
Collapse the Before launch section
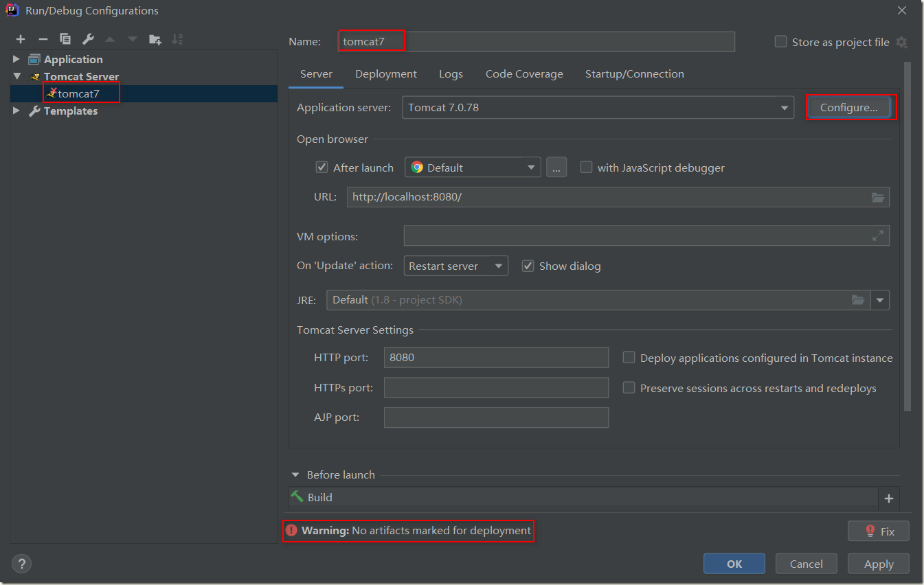(x=295, y=474)
